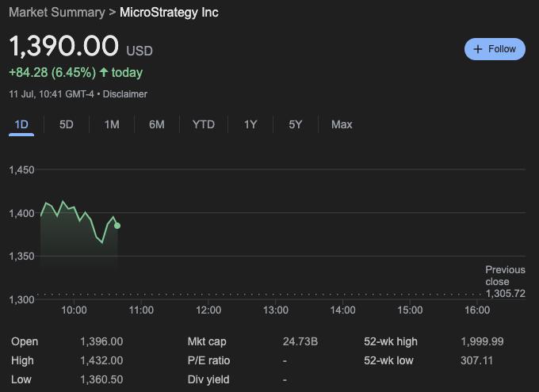Click the 52-wk high value
The image size is (539, 392).
[482, 341]
